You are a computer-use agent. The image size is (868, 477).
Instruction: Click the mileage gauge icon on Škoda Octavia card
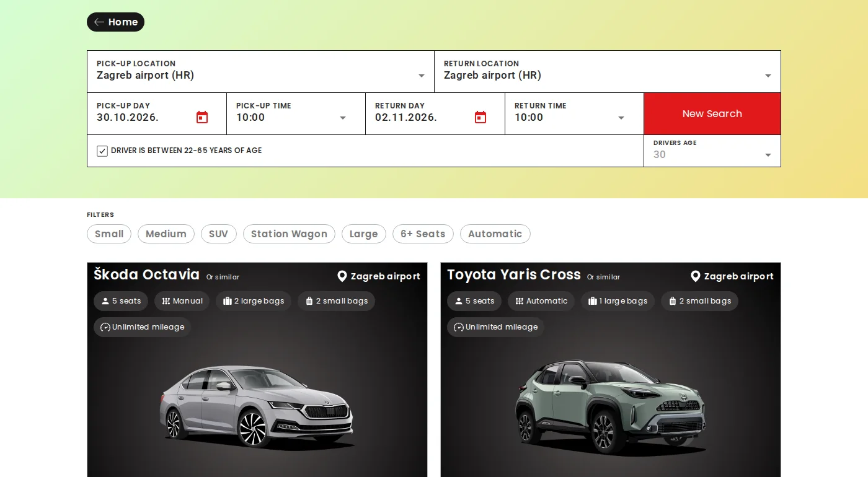point(105,327)
